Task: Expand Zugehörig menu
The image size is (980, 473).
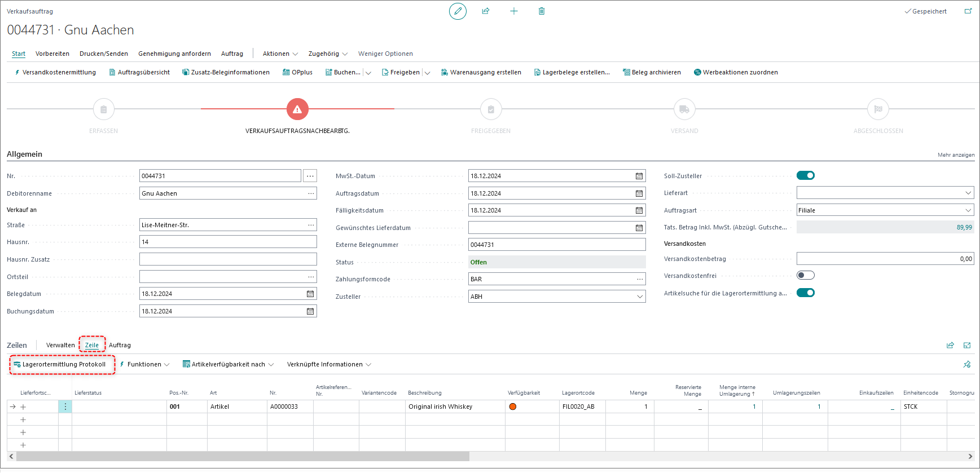Action: coord(328,54)
